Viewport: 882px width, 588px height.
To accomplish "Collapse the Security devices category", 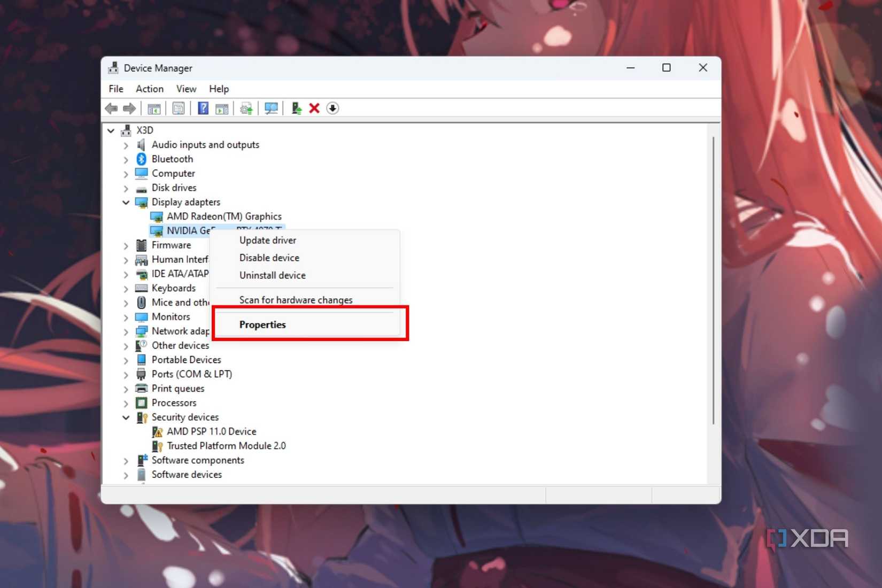I will pyautogui.click(x=126, y=417).
